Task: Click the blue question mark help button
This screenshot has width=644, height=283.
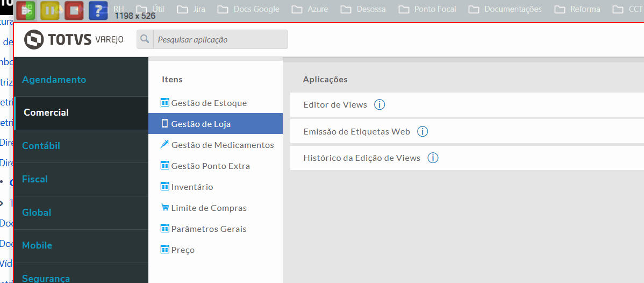Action: coord(98,10)
